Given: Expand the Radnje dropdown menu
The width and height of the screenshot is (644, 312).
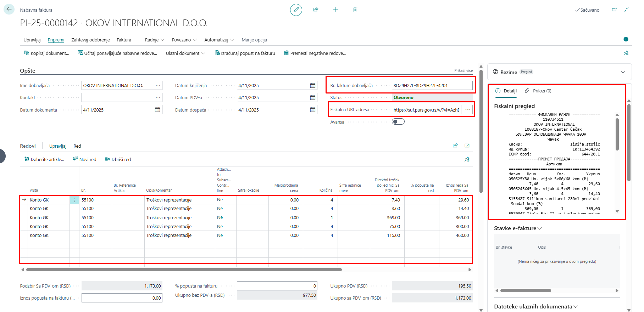Looking at the screenshot, I should point(154,40).
